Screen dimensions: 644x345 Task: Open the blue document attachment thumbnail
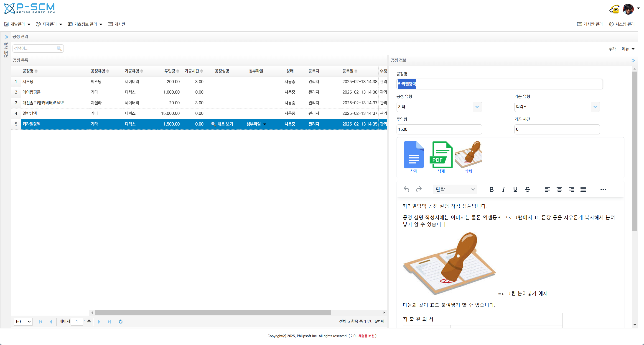414,155
